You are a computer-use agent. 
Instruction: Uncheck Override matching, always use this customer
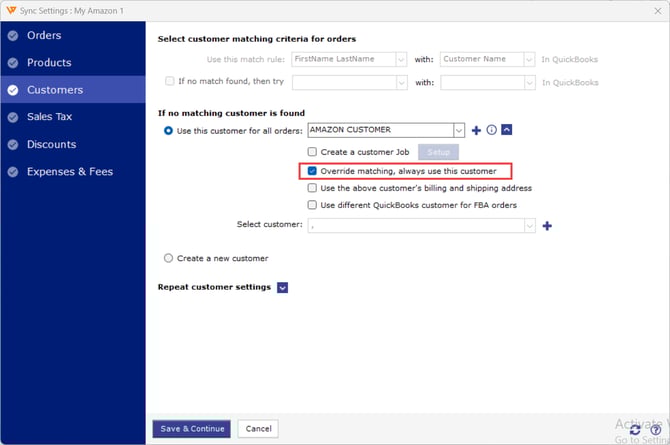313,171
